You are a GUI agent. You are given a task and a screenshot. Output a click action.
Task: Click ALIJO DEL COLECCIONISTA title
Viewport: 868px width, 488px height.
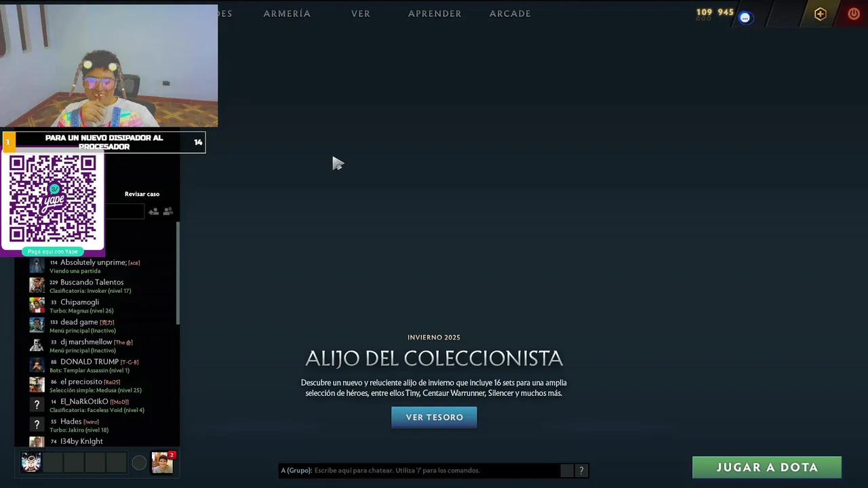click(x=434, y=358)
